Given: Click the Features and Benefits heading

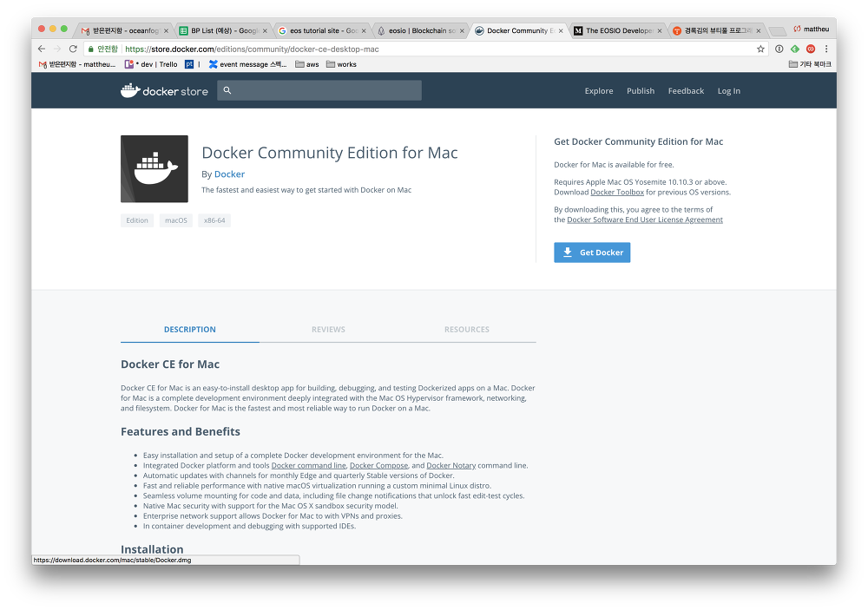Looking at the screenshot, I should point(181,432).
